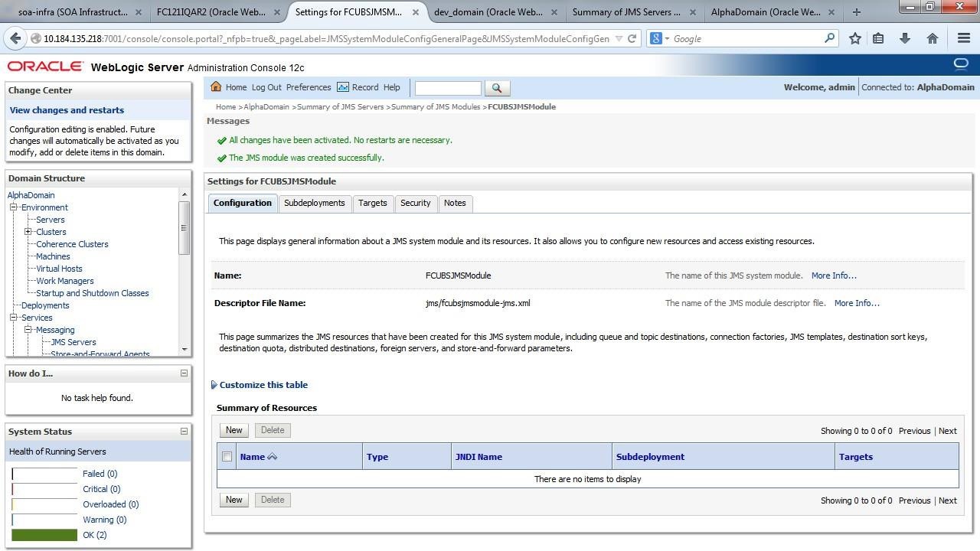Switch to the Targets tab

coord(373,203)
